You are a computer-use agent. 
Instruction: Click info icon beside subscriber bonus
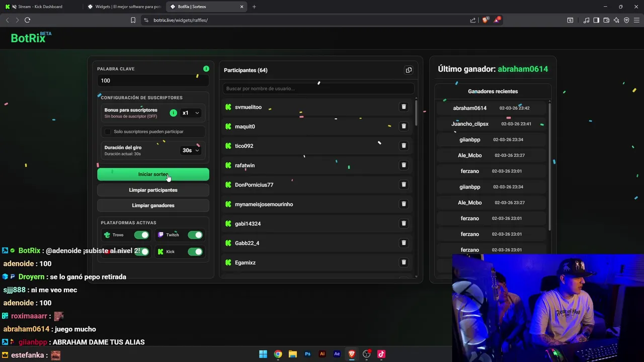click(173, 113)
